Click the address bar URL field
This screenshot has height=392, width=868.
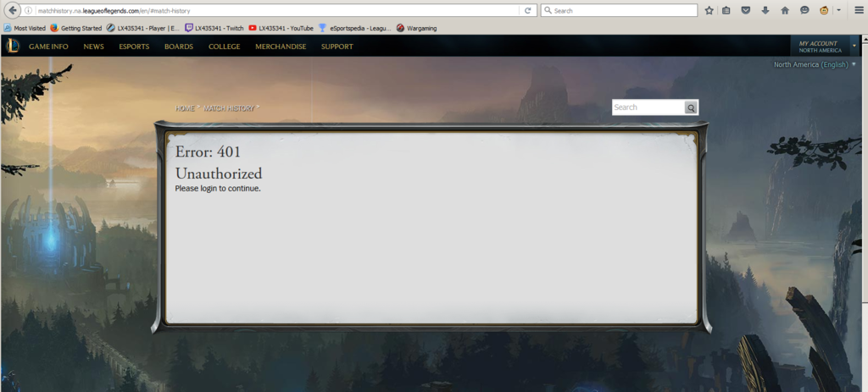coord(277,10)
